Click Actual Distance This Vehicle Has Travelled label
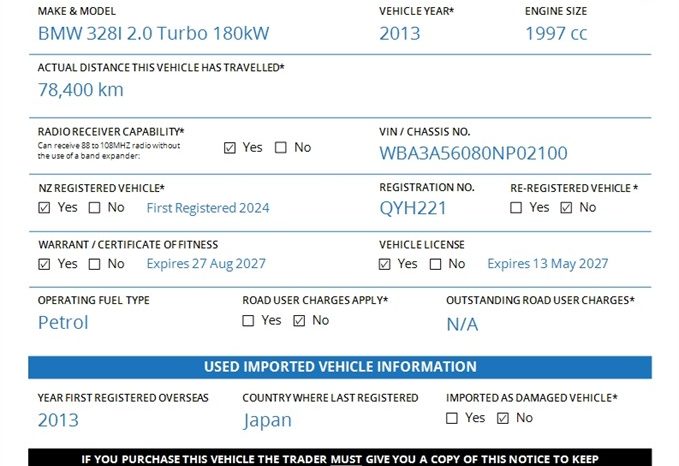Image resolution: width=679 pixels, height=466 pixels. pyautogui.click(x=161, y=68)
